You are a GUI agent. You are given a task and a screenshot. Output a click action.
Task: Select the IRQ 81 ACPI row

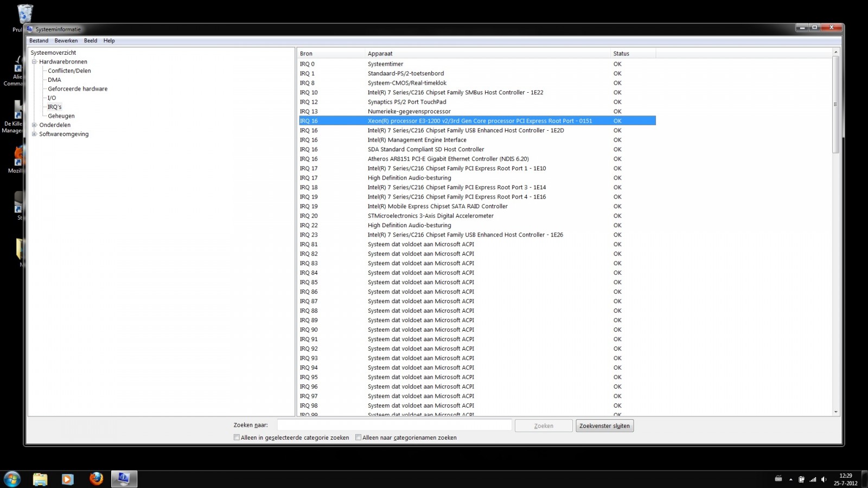point(477,244)
